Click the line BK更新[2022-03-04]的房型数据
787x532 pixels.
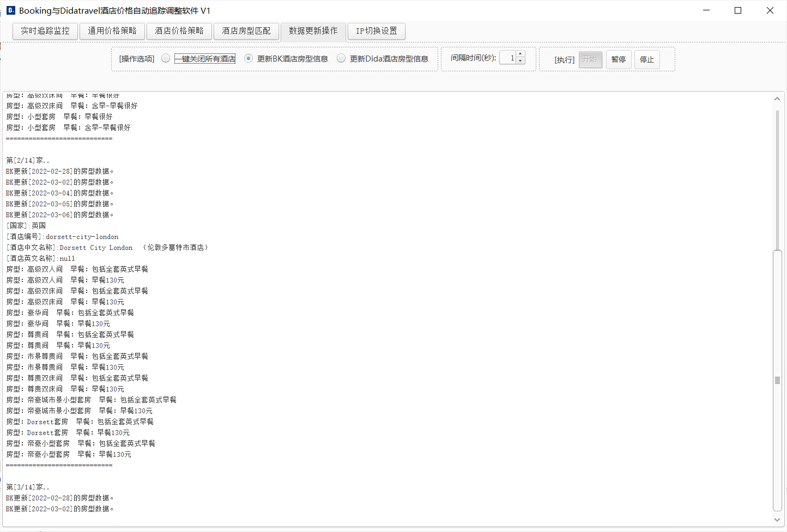(x=60, y=193)
